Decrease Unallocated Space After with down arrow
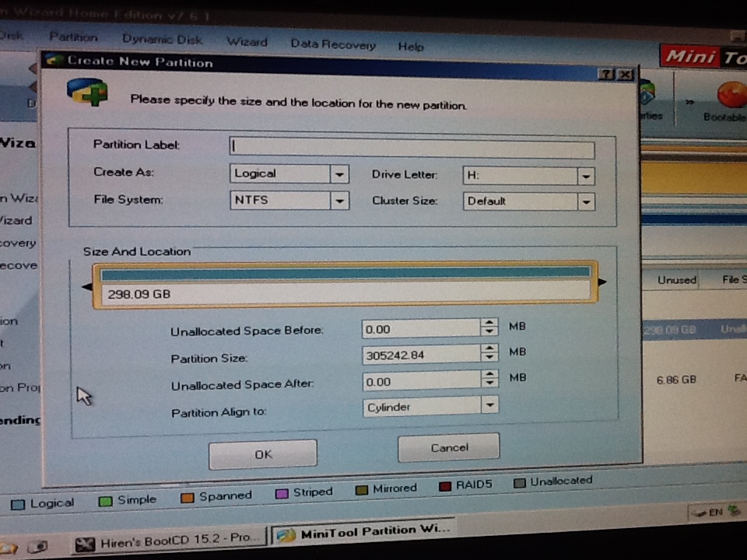Viewport: 747px width, 560px height. click(x=489, y=383)
